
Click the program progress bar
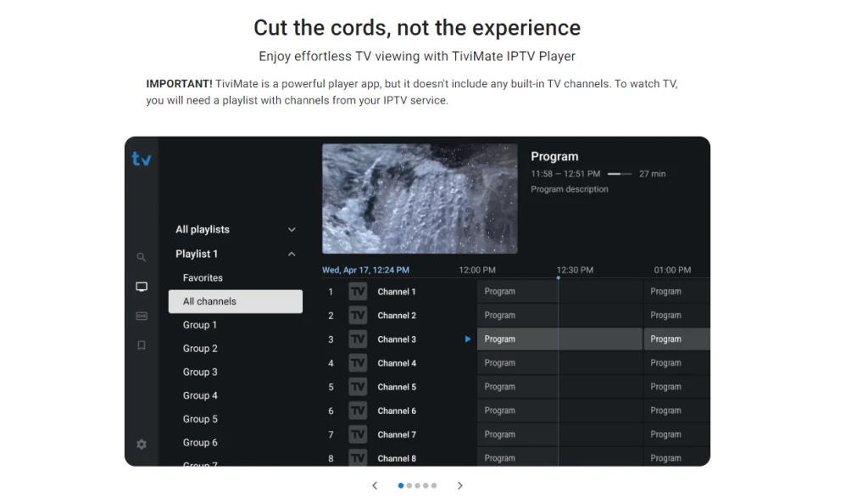click(620, 174)
